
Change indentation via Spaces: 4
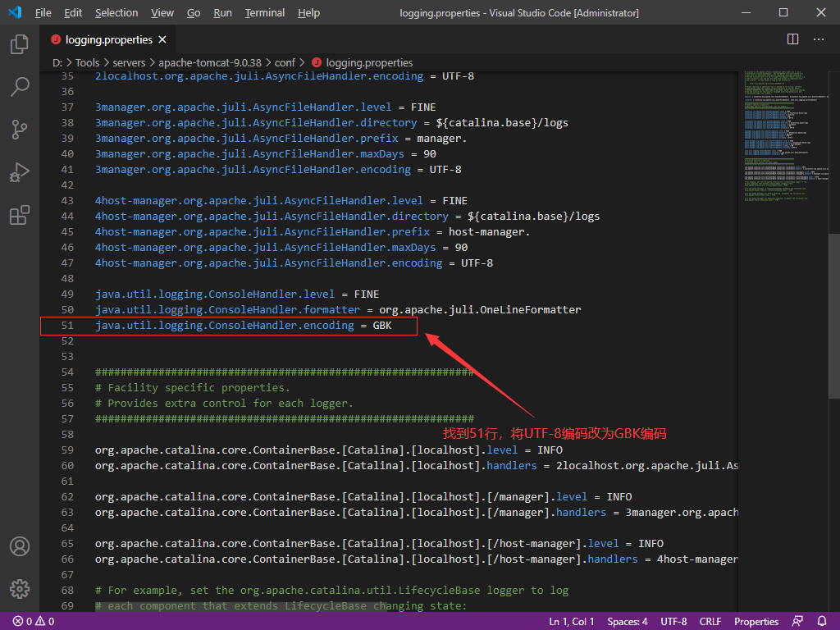pos(628,622)
